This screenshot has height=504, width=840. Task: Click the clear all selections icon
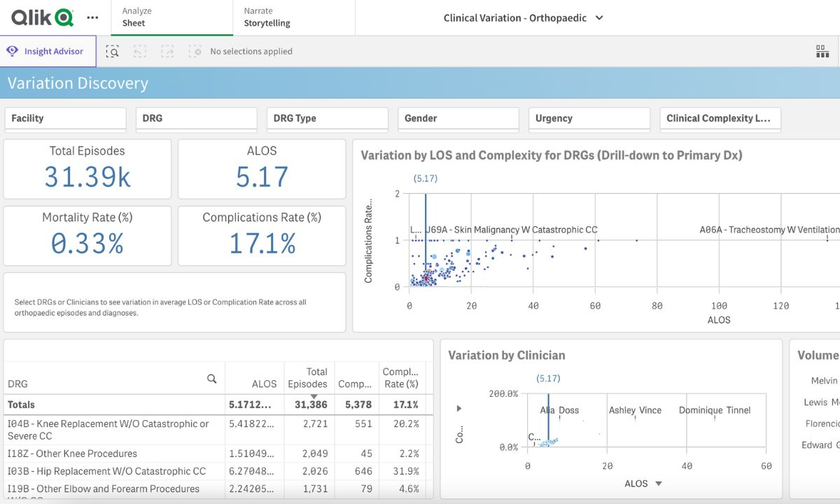point(195,51)
